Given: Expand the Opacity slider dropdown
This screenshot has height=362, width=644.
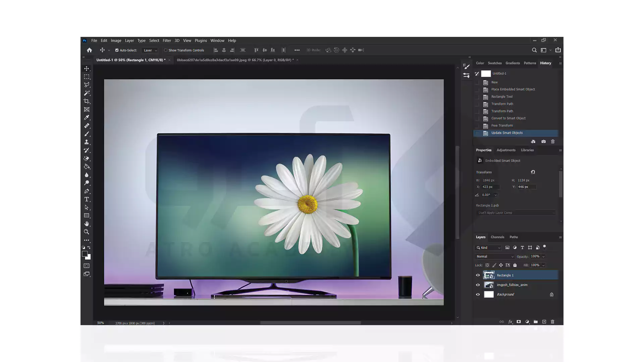Looking at the screenshot, I should coord(543,256).
